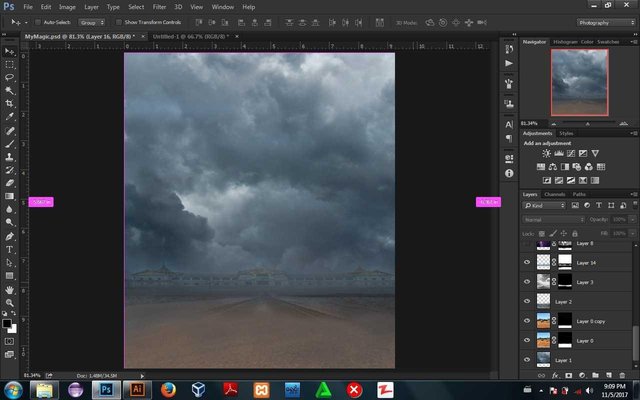Hide Layer 14 visibility eye

coord(527,262)
